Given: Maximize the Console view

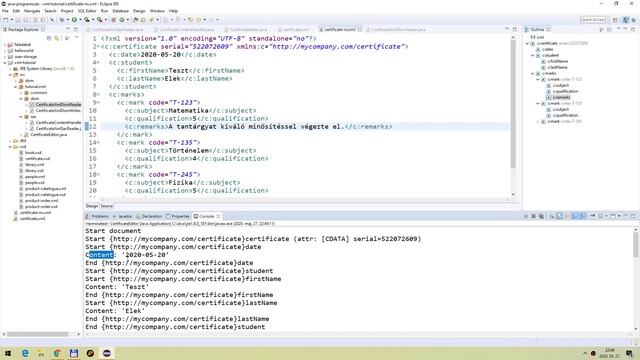Looking at the screenshot, I should pyautogui.click(x=633, y=216).
